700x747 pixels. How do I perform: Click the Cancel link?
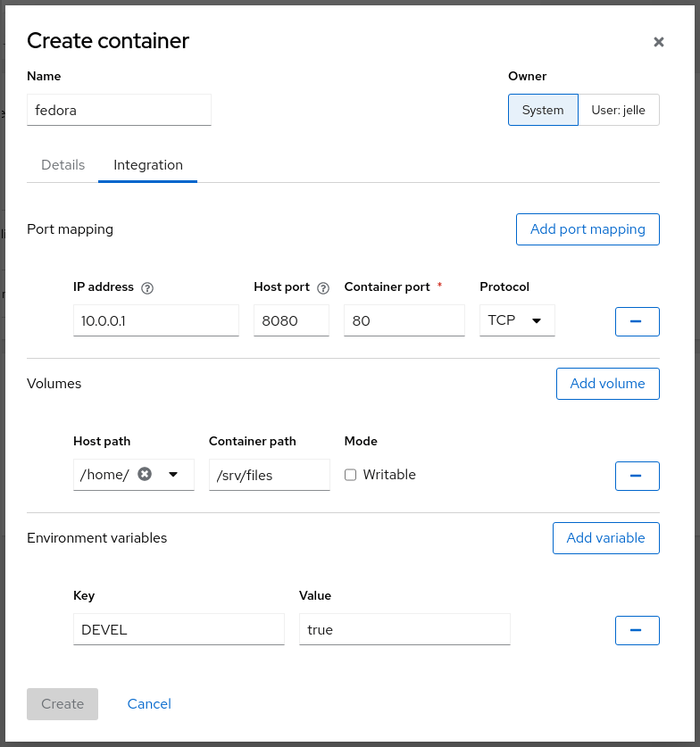(149, 704)
